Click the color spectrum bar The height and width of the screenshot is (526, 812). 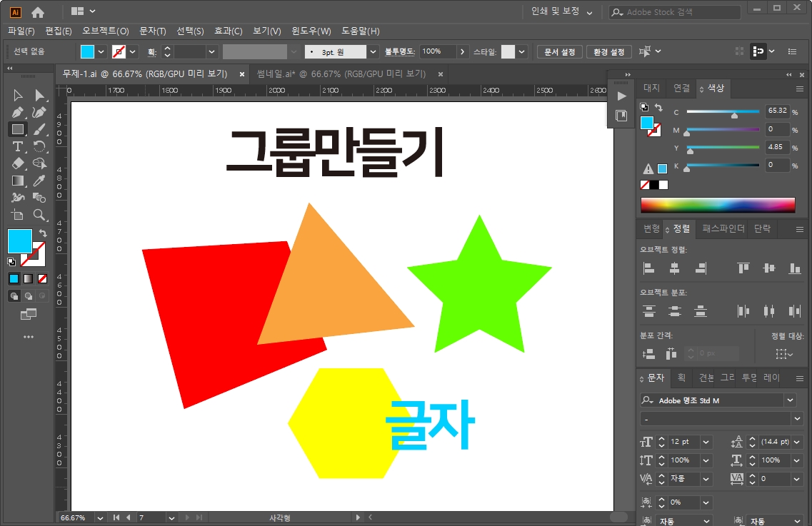pyautogui.click(x=718, y=205)
